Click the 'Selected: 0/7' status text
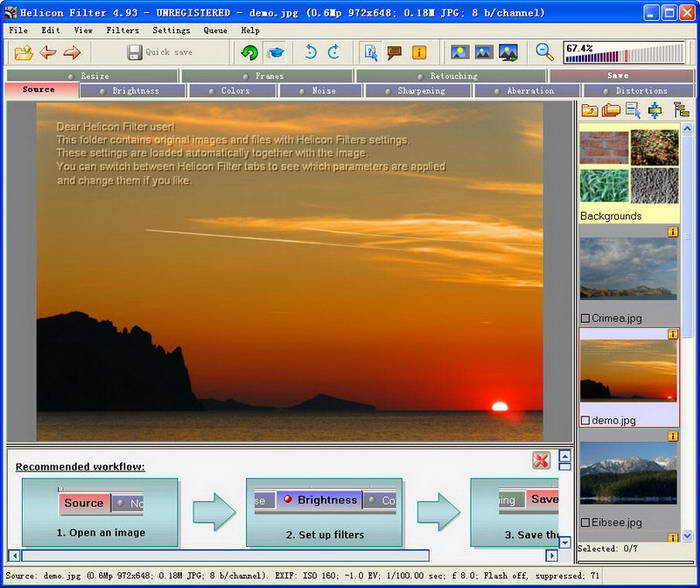 pyautogui.click(x=607, y=548)
